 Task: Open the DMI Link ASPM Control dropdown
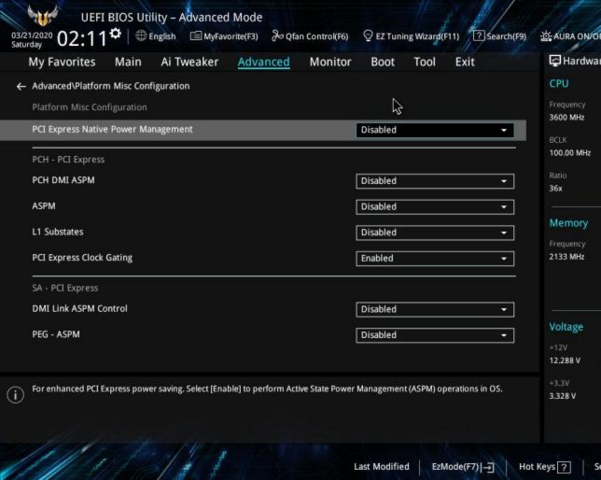[435, 309]
